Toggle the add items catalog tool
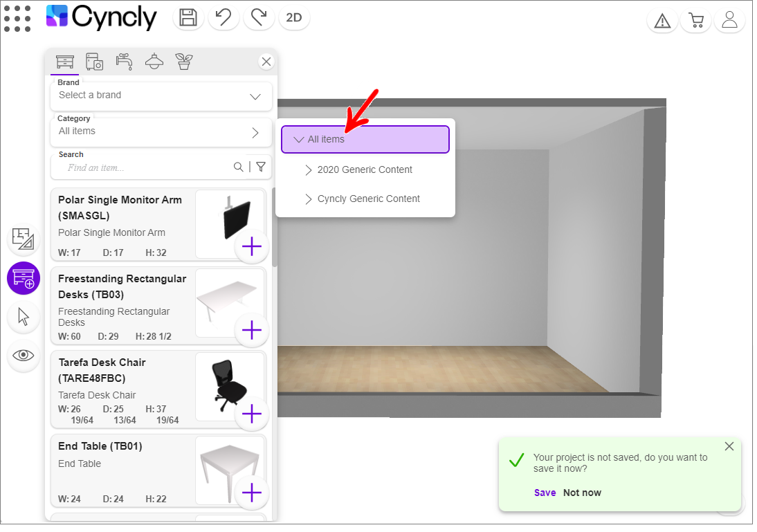 click(23, 278)
